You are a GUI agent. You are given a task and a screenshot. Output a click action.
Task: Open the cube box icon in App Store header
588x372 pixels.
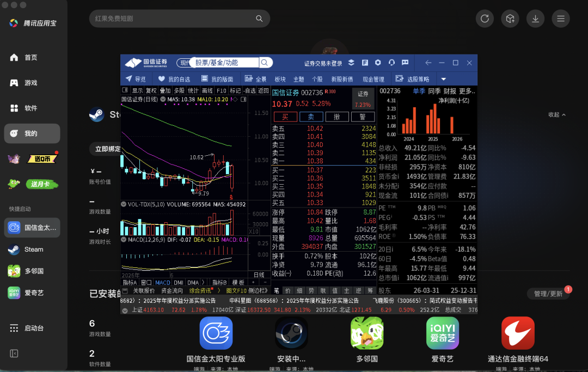(x=510, y=19)
